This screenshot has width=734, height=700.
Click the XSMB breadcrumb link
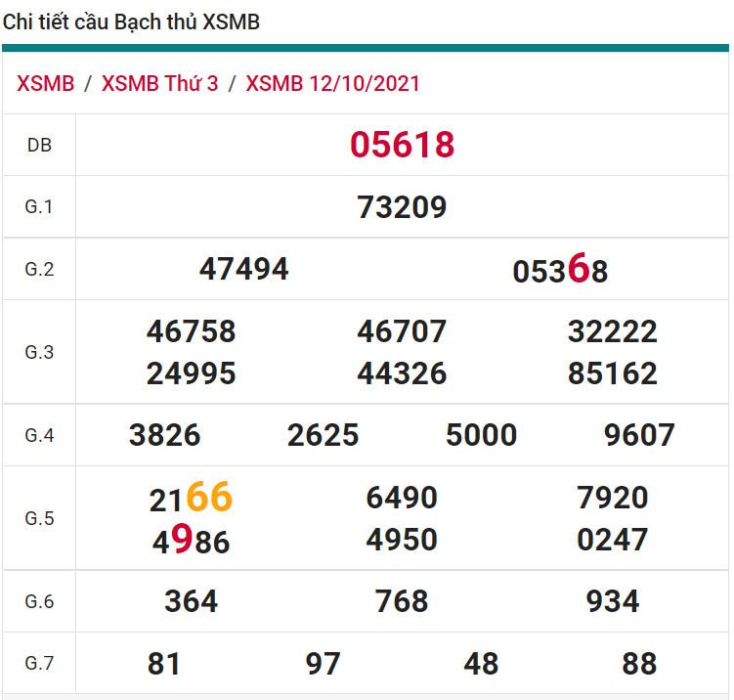click(45, 83)
